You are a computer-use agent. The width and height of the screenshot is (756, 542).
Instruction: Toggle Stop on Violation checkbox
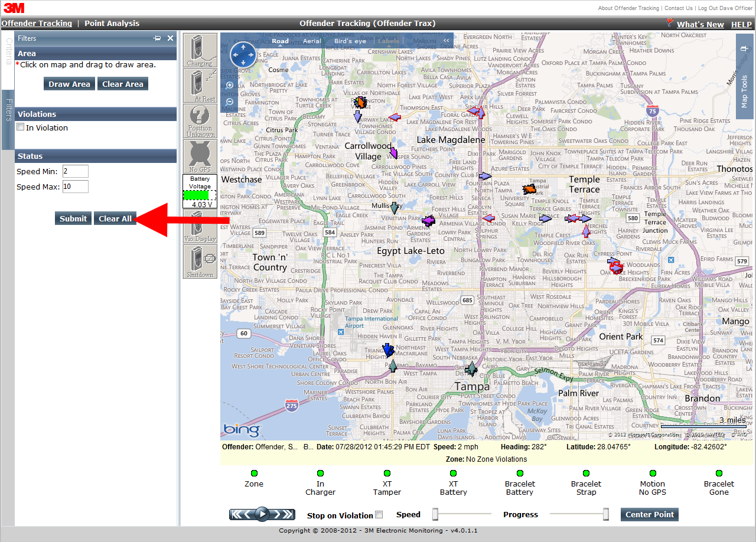379,514
